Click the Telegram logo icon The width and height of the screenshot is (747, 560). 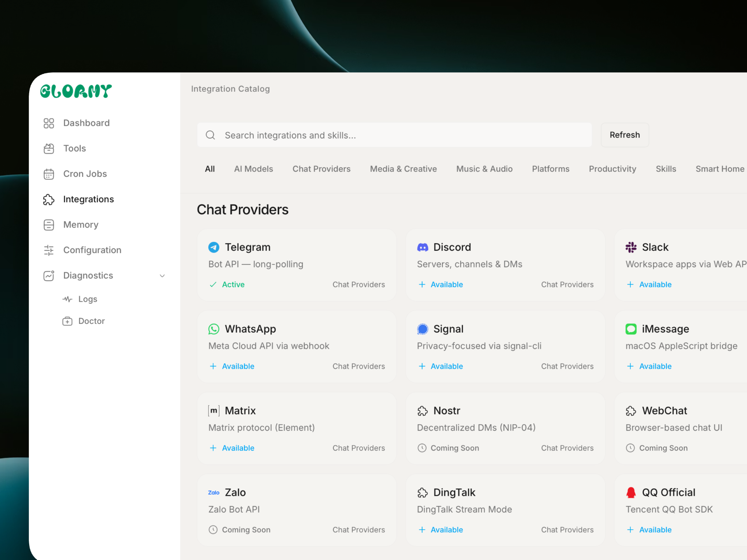tap(214, 247)
